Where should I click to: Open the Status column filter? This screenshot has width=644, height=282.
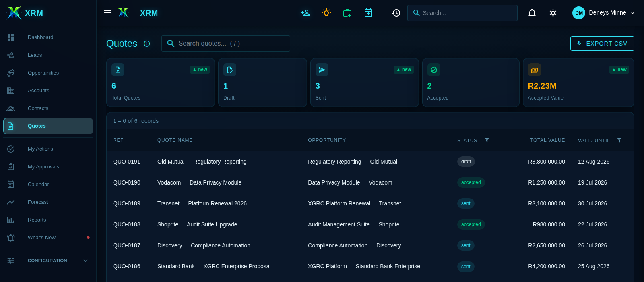(487, 140)
